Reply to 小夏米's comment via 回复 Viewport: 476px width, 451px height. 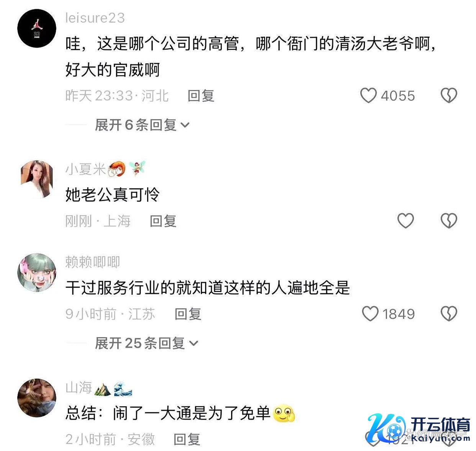[163, 221]
